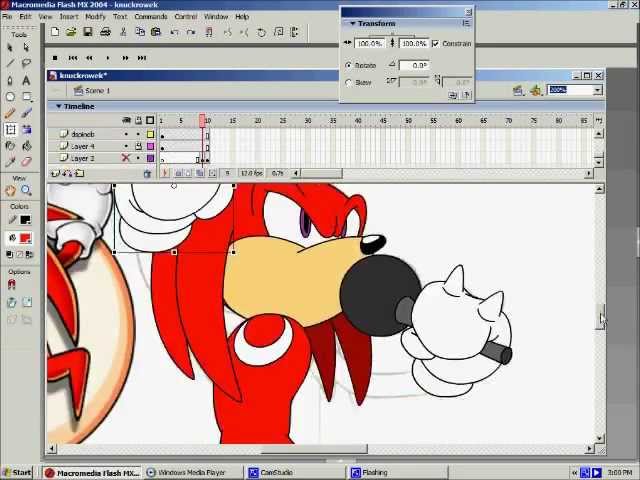This screenshot has width=640, height=480.
Task: Collapse the Transform panel triangle
Action: (x=353, y=24)
